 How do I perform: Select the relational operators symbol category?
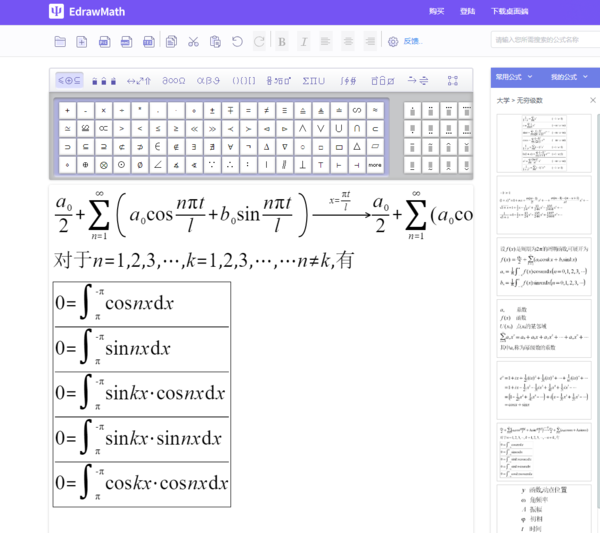tap(69, 80)
